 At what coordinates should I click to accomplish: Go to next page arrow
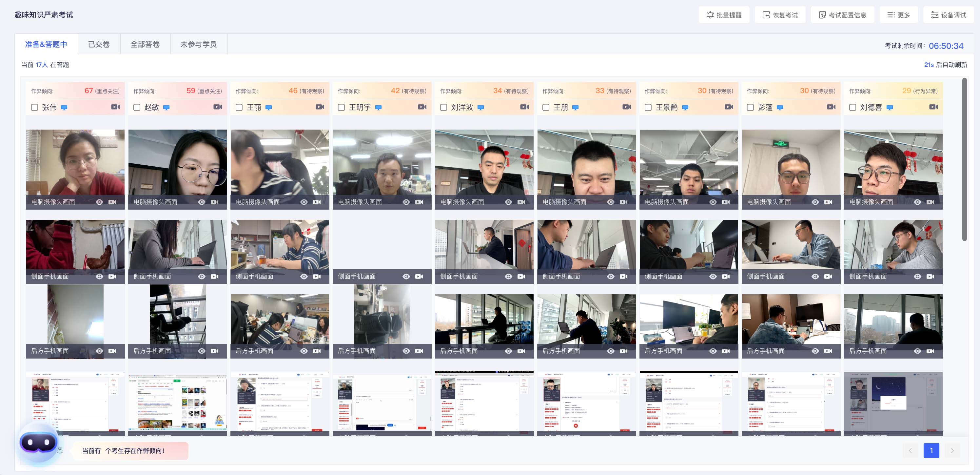pyautogui.click(x=952, y=451)
